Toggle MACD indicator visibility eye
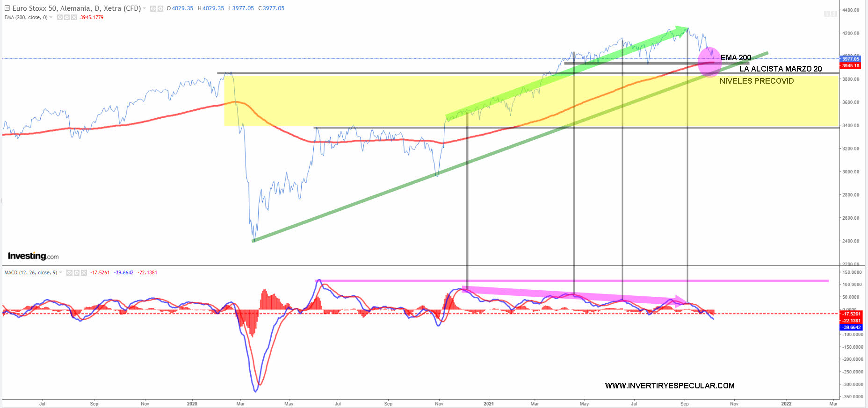Screen dimensions: 868x408 [69, 272]
